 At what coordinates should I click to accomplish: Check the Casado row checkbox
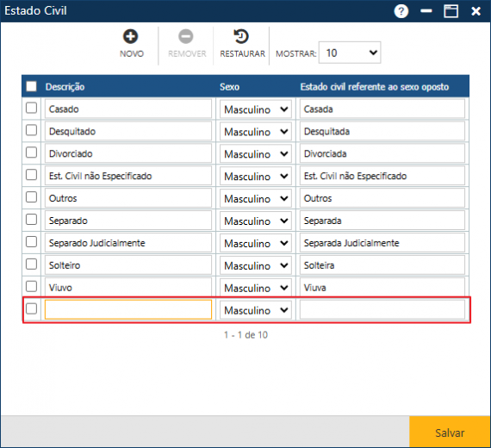[31, 108]
